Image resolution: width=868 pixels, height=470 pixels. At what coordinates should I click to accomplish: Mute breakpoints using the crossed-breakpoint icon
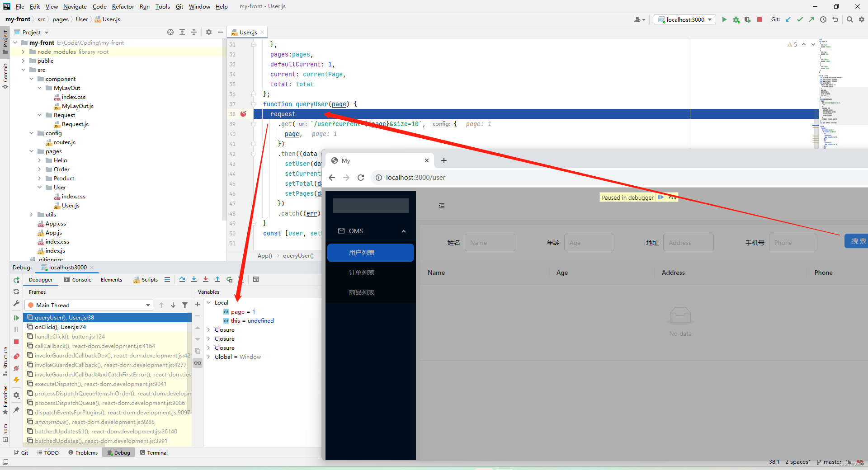16,368
